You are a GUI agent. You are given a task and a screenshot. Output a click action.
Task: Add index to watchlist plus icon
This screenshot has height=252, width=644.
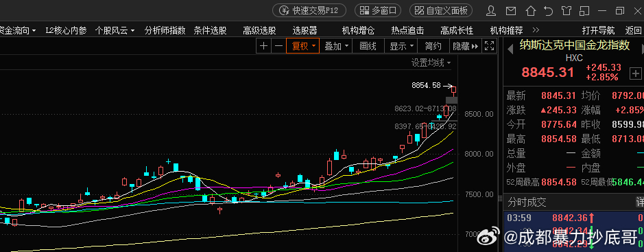[635, 73]
